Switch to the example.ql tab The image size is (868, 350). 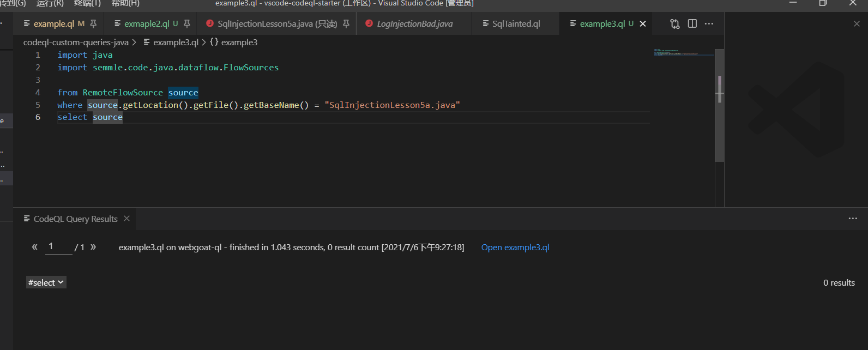53,24
